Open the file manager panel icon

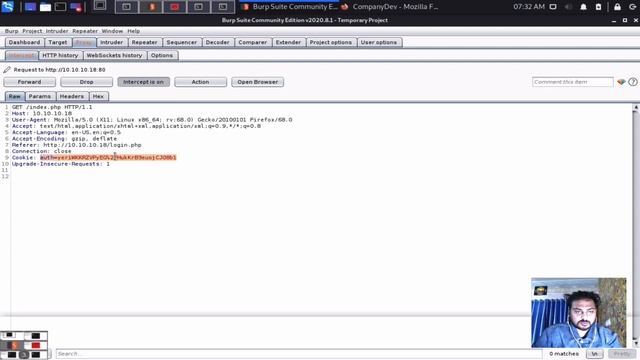[x=45, y=7]
